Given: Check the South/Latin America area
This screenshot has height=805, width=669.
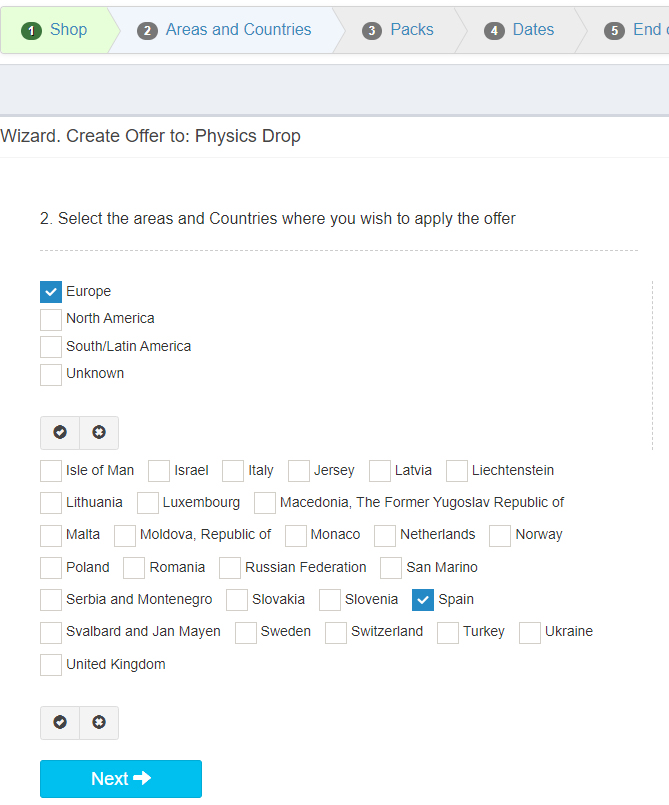Looking at the screenshot, I should pyautogui.click(x=51, y=347).
